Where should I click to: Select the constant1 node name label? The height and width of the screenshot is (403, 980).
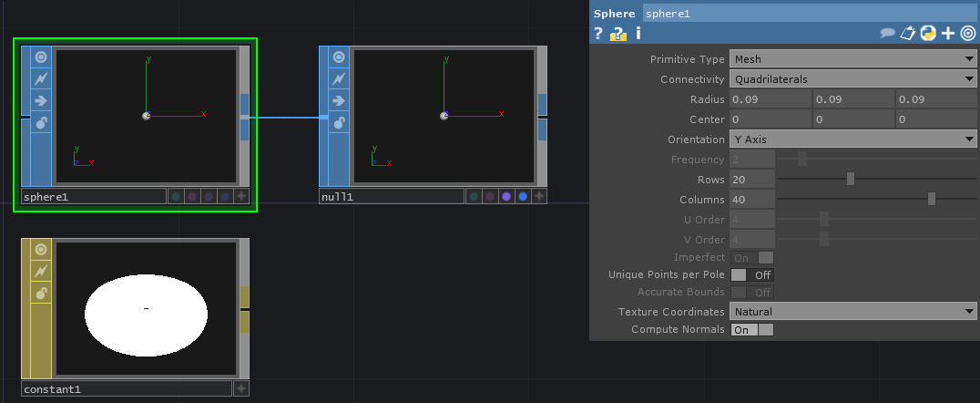pos(126,389)
